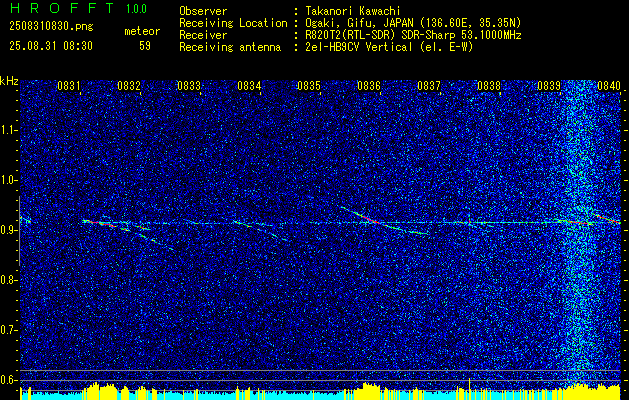Click the Observer field label
Image resolution: width=629 pixels, height=400 pixels.
[203, 11]
